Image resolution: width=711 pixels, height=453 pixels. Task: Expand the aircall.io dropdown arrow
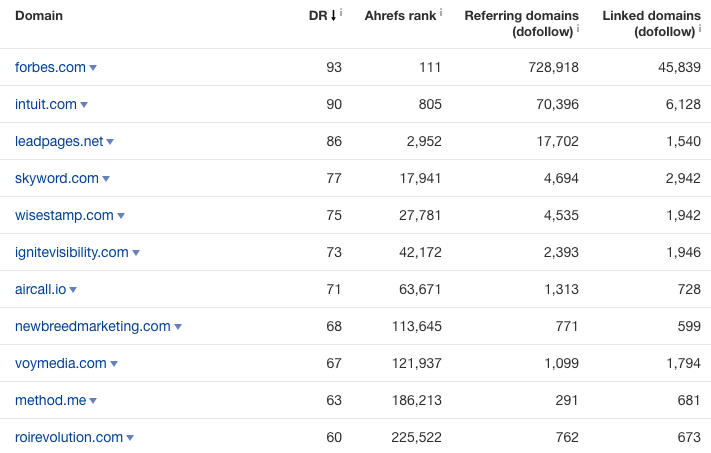pyautogui.click(x=73, y=290)
